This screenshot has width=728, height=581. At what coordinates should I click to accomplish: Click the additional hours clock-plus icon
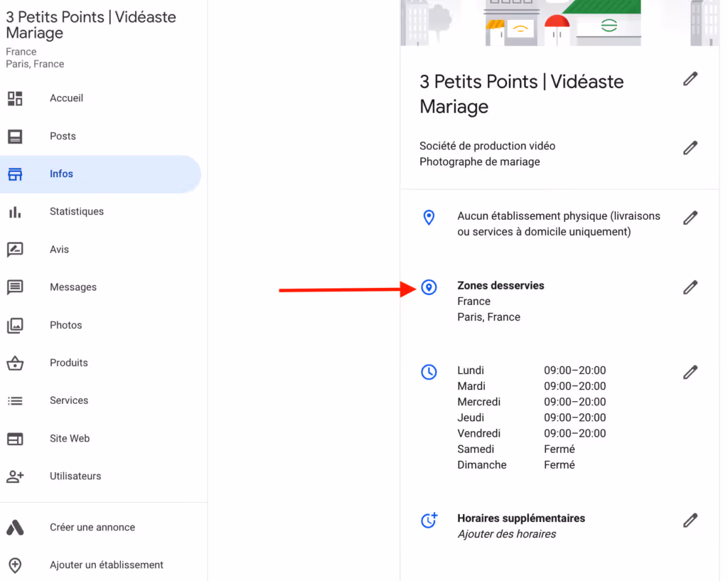(429, 520)
